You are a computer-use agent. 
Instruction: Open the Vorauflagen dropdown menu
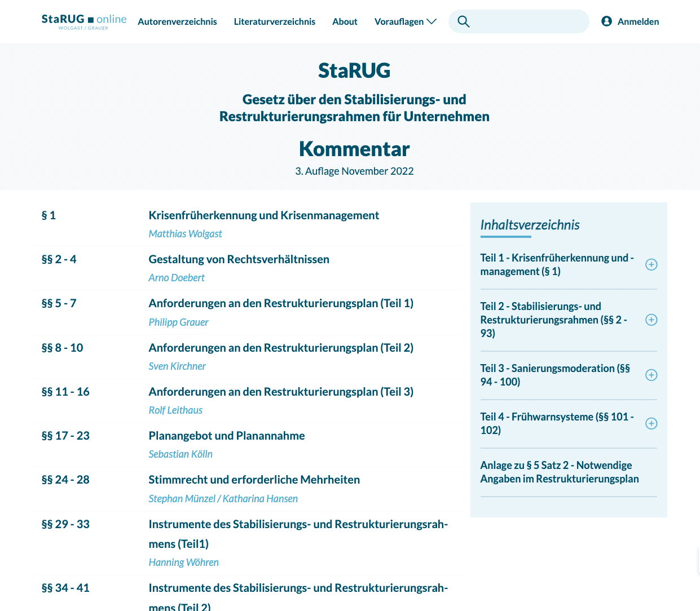pyautogui.click(x=405, y=21)
